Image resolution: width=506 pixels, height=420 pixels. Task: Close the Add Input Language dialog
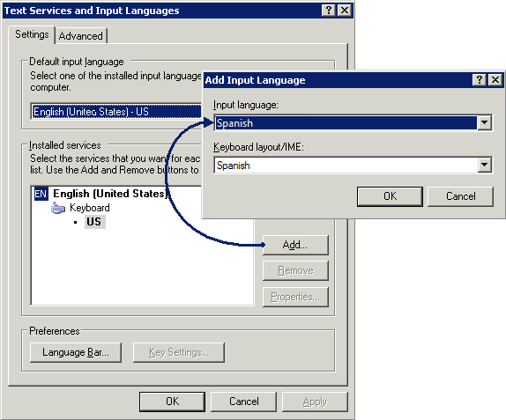(x=495, y=79)
